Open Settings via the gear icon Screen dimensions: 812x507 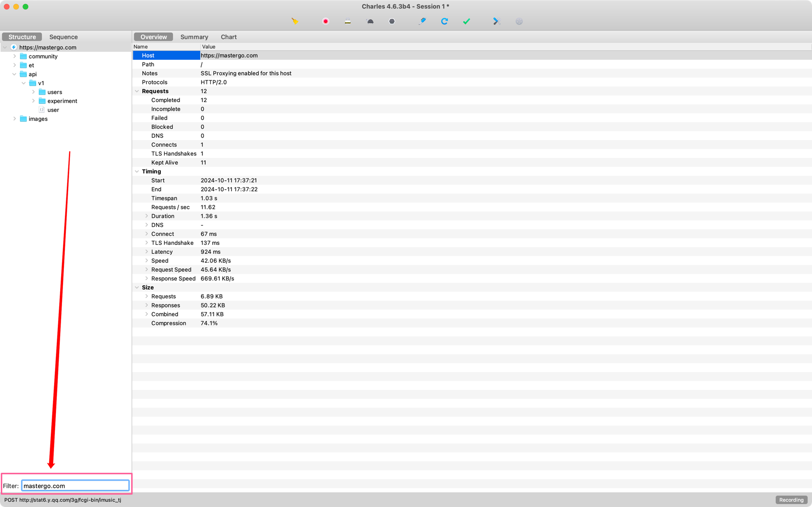[519, 21]
